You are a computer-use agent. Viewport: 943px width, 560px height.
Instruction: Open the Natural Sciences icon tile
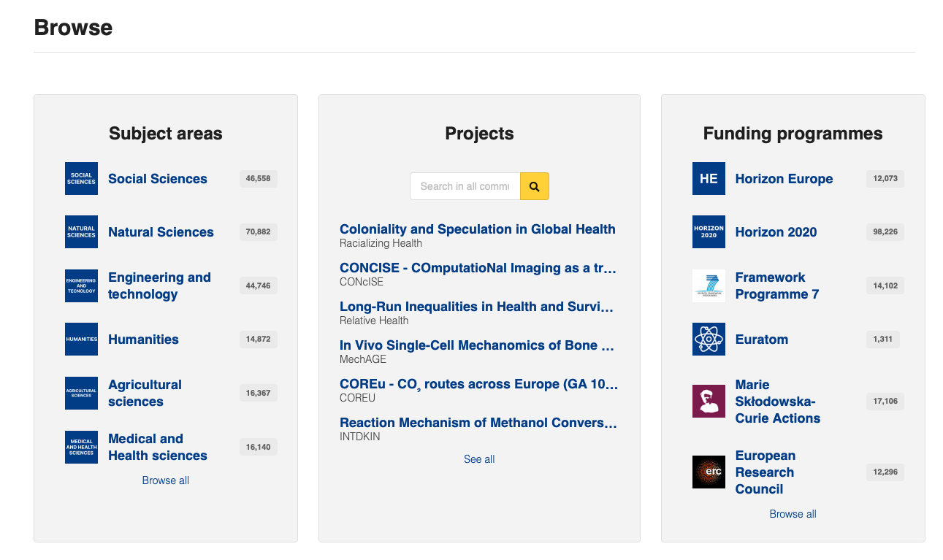coord(81,231)
